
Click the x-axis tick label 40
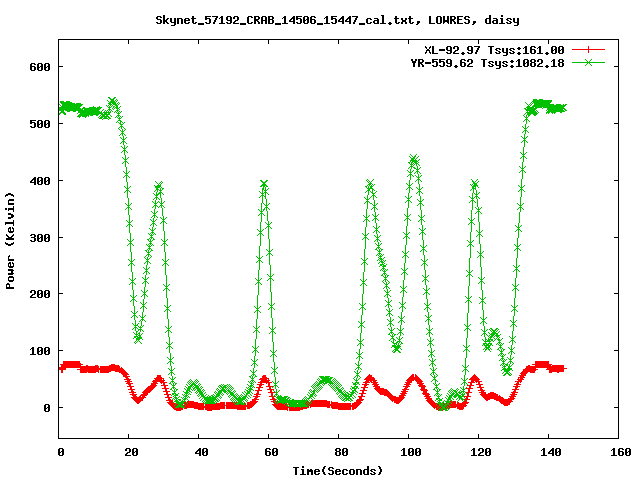coord(201,452)
